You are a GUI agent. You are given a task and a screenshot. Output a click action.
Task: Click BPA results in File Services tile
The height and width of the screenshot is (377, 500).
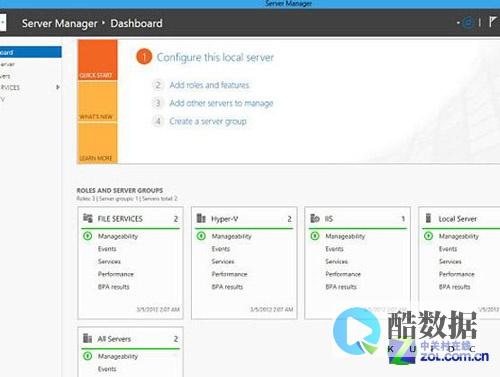pos(113,287)
